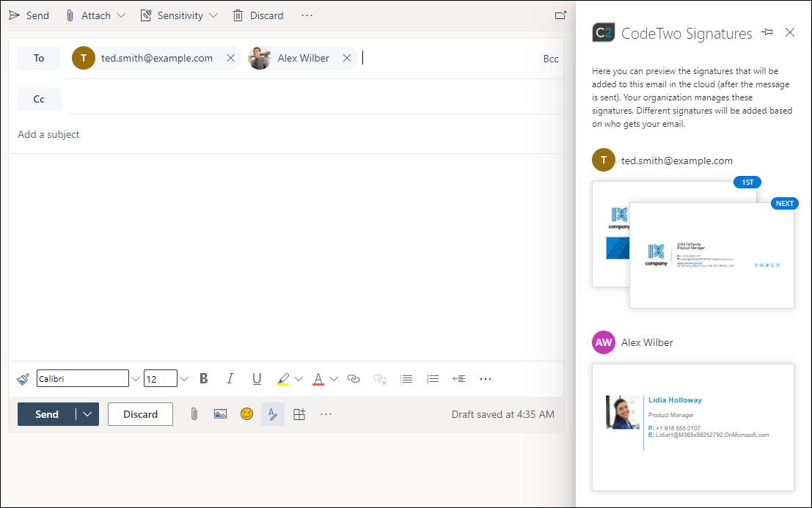The image size is (812, 508).
Task: Click the CodeTwo C2 logo
Action: click(603, 32)
